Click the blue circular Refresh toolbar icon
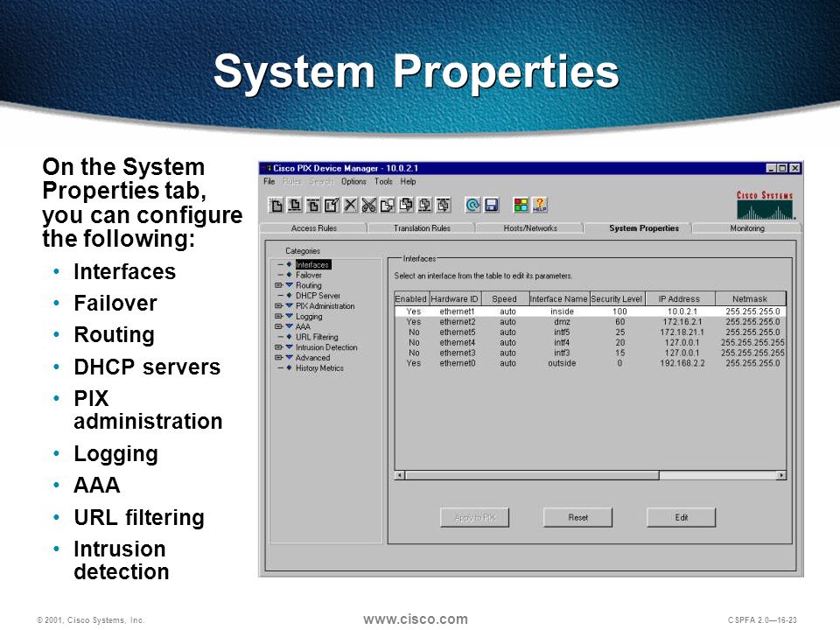840x630 pixels. [x=472, y=205]
